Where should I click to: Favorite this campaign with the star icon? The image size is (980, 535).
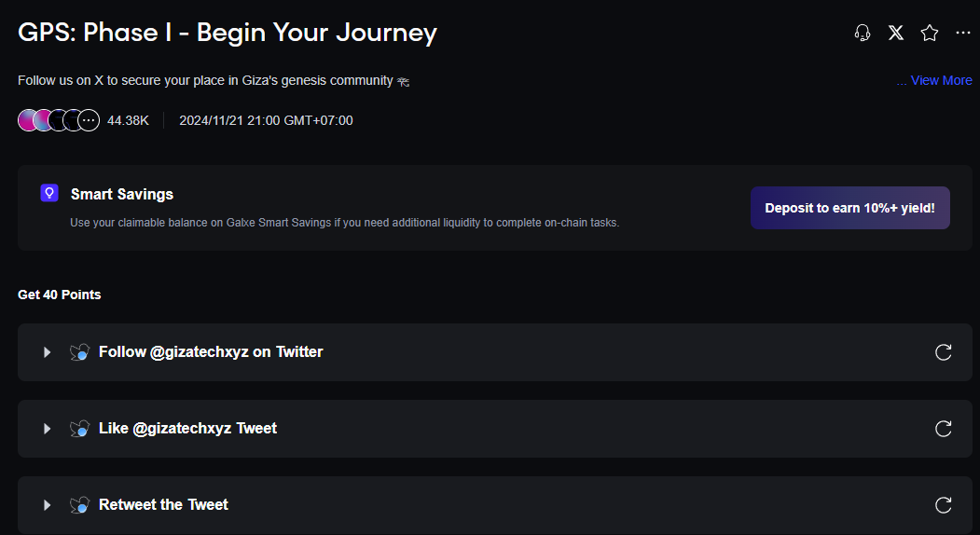930,34
